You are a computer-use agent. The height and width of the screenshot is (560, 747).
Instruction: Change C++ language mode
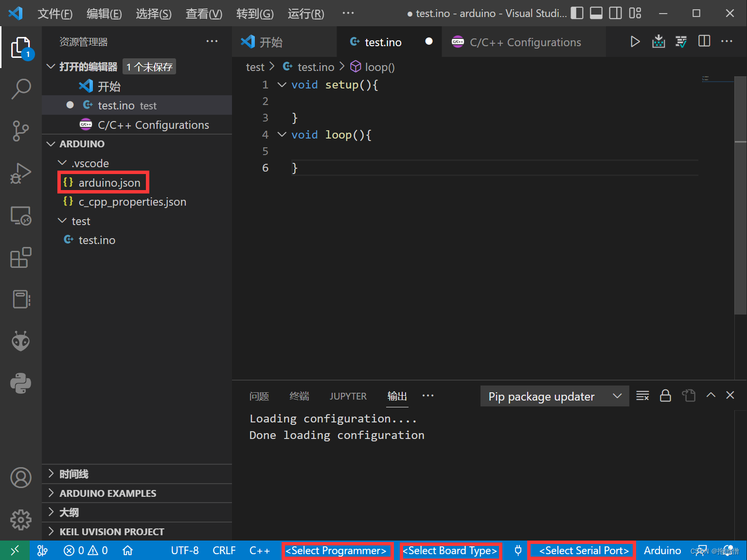point(260,550)
